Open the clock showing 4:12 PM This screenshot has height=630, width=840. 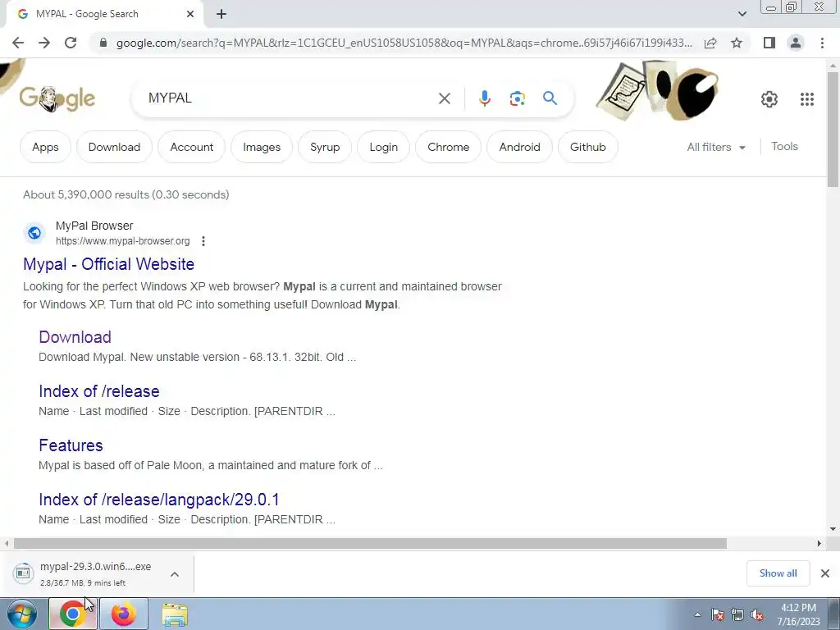[x=798, y=614]
